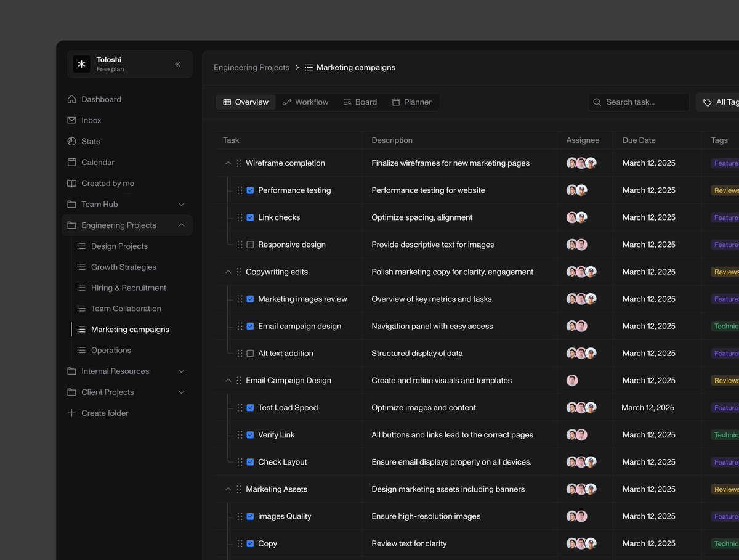Collapse the Engineering Projects folder
The height and width of the screenshot is (560, 739).
[181, 225]
